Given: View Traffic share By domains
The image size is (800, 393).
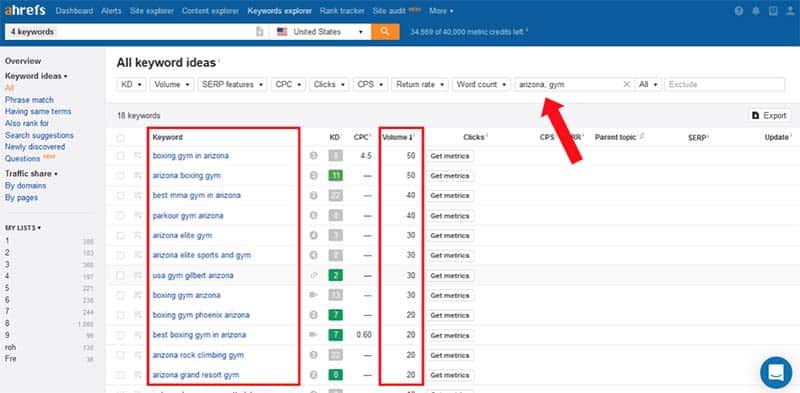Looking at the screenshot, I should (26, 186).
